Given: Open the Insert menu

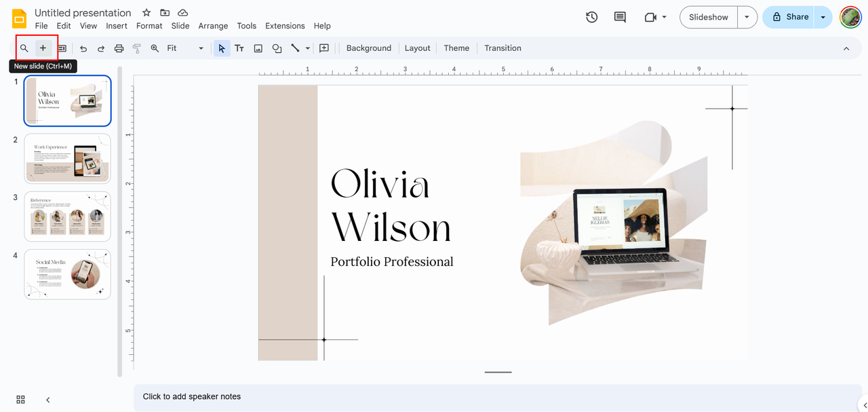Looking at the screenshot, I should click(117, 26).
